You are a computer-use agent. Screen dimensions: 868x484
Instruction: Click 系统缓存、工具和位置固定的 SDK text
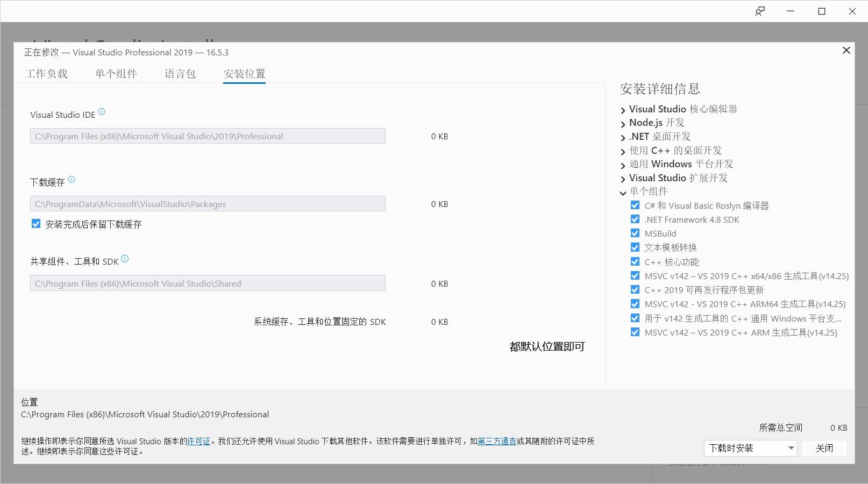(320, 322)
